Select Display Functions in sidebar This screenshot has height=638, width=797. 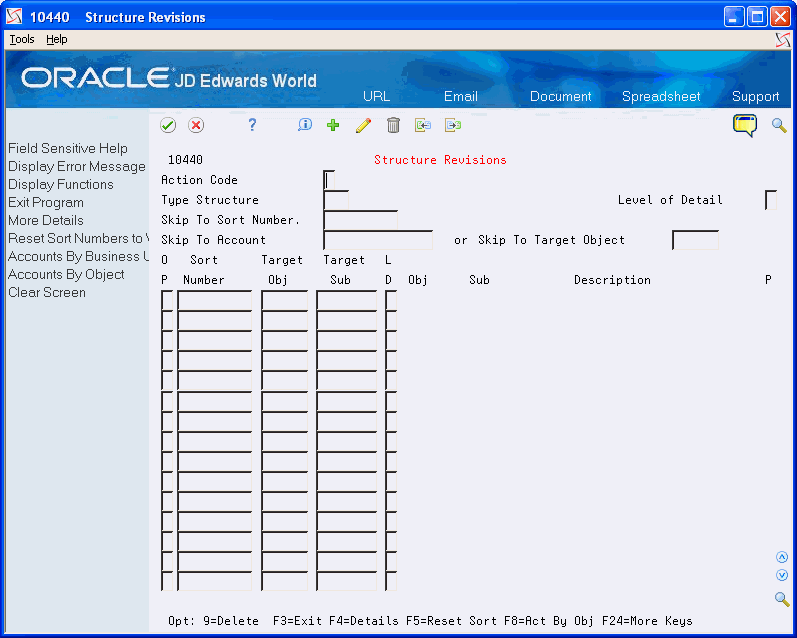pyautogui.click(x=60, y=184)
